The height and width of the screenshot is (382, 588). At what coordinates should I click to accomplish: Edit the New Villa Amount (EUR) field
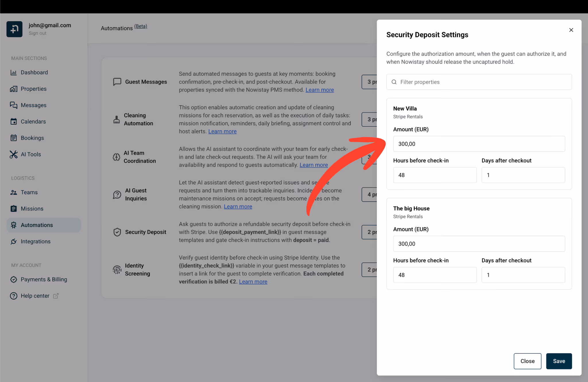(x=479, y=144)
